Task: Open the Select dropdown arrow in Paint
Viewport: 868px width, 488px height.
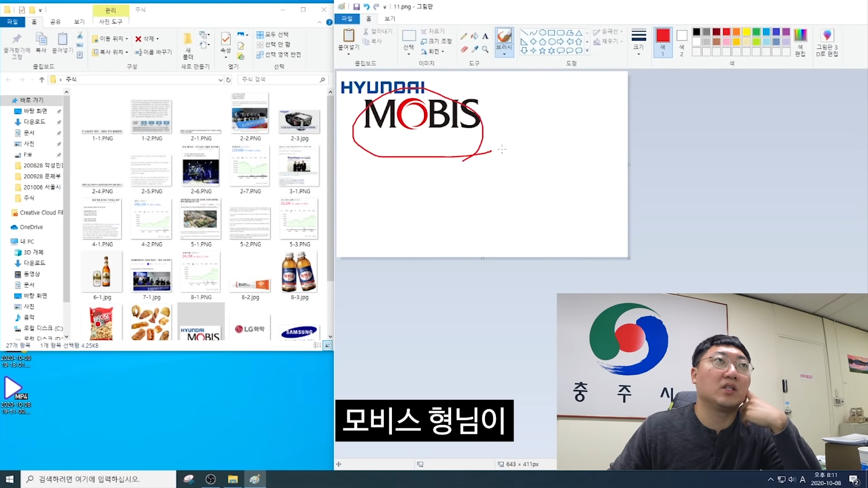Action: click(409, 53)
